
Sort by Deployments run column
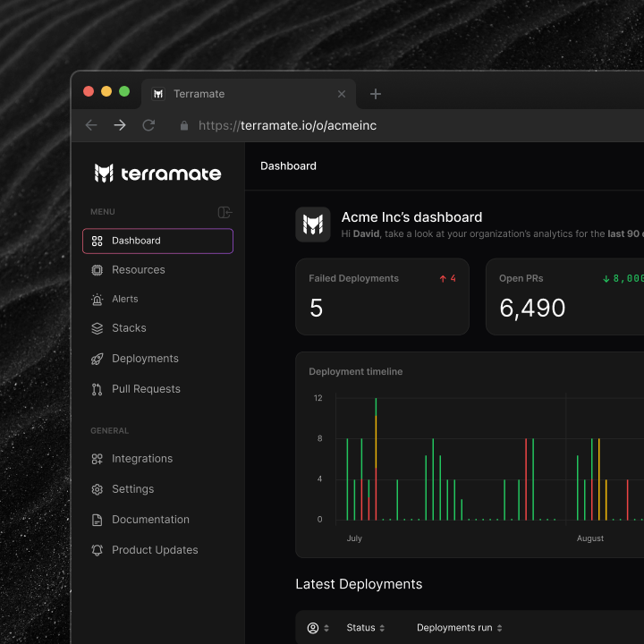click(459, 628)
